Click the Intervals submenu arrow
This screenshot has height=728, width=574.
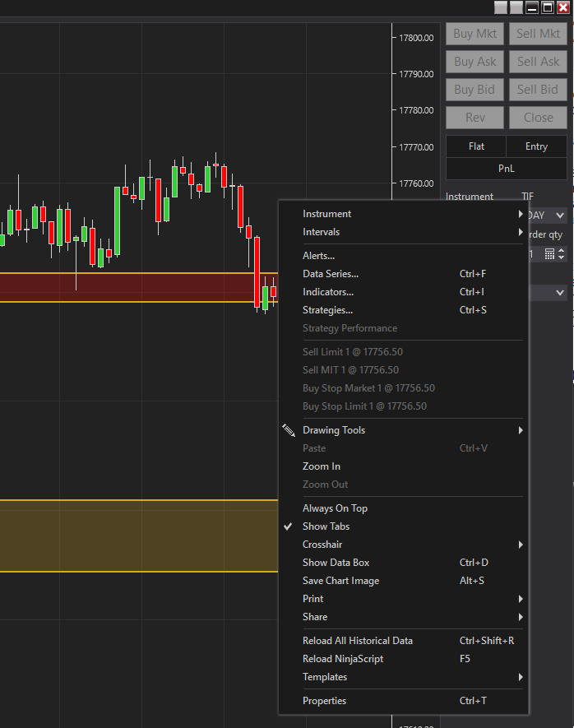pyautogui.click(x=521, y=232)
